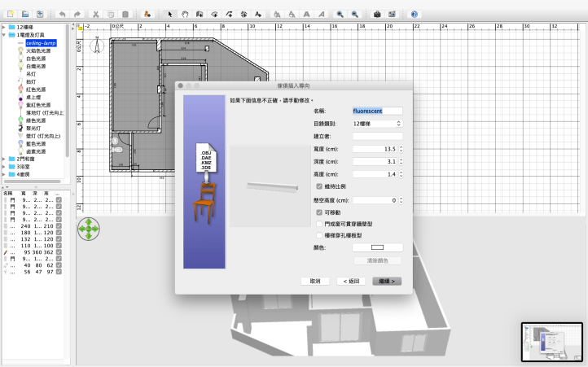Enable 門或窗可貫穿牆壁型 checkbox
Screen dimensions: 588x367
point(319,223)
